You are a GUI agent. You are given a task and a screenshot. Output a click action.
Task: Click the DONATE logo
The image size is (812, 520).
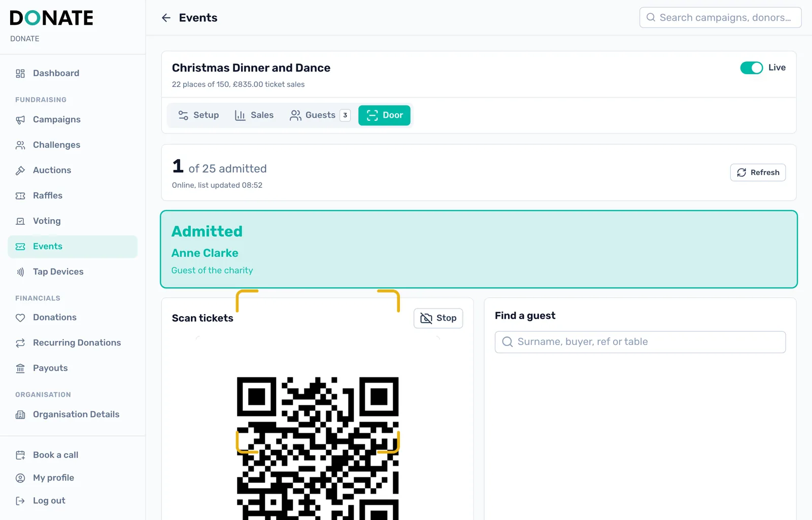(x=51, y=18)
